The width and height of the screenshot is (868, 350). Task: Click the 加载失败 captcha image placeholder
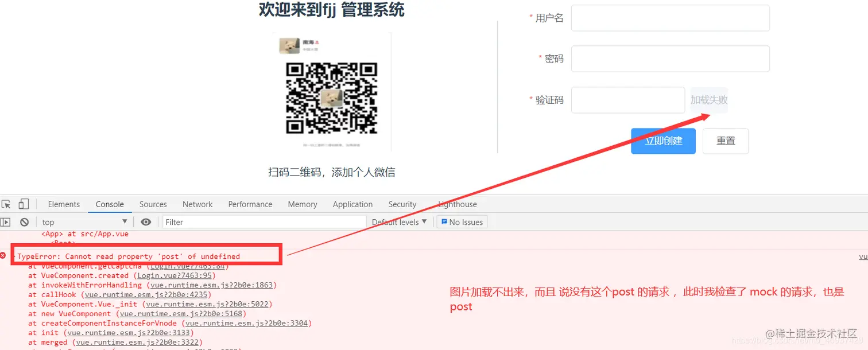709,100
